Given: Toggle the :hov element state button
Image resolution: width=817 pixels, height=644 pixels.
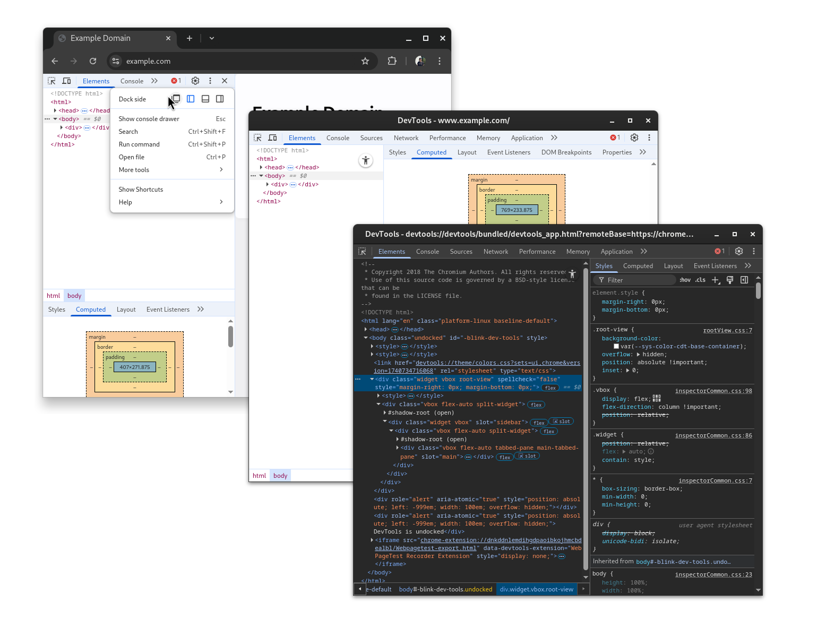Looking at the screenshot, I should pyautogui.click(x=685, y=280).
